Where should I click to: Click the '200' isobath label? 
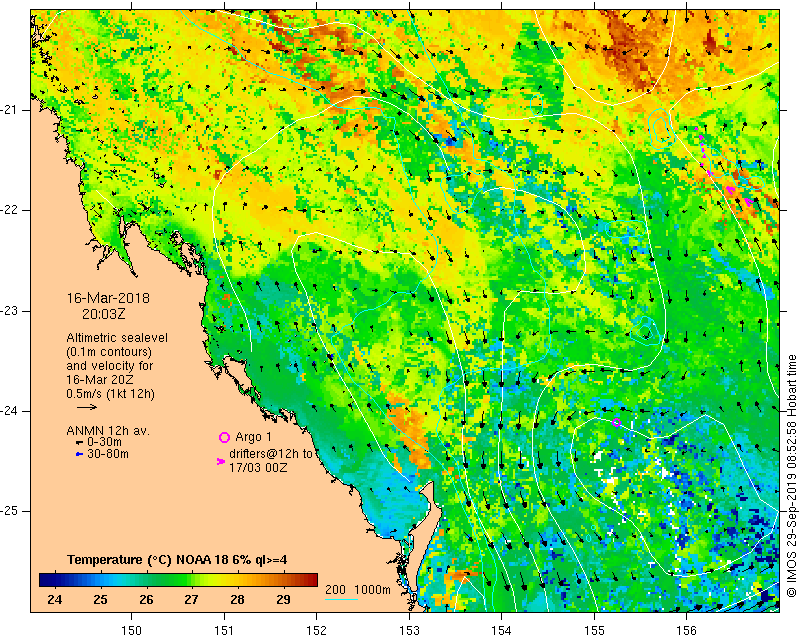point(335,589)
